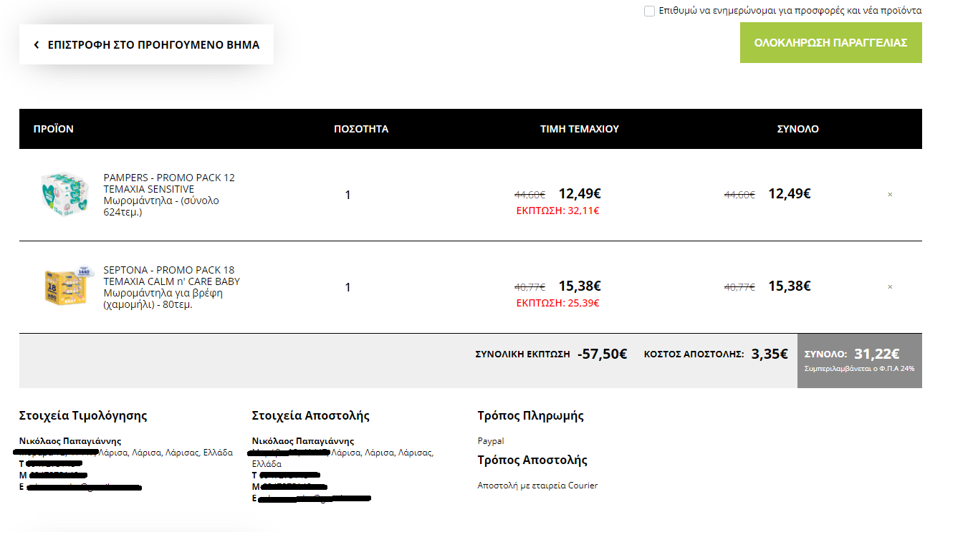Click the ΠΡΟΪΟΝ column header

click(x=54, y=129)
